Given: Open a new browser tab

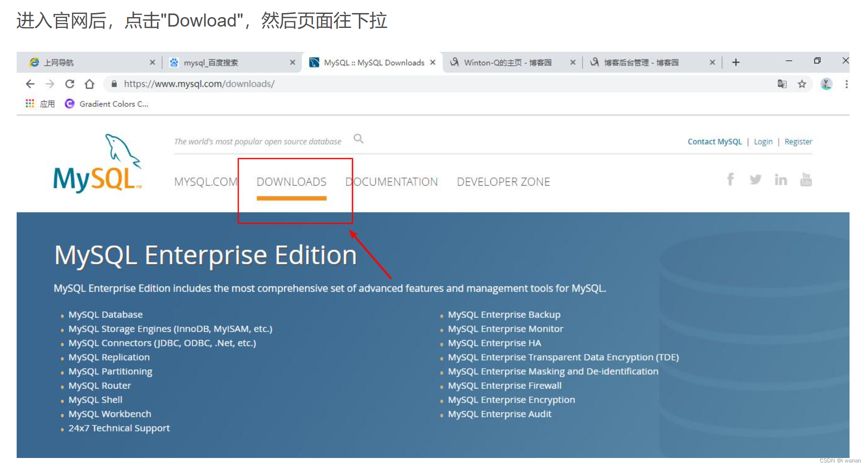Looking at the screenshot, I should [736, 62].
